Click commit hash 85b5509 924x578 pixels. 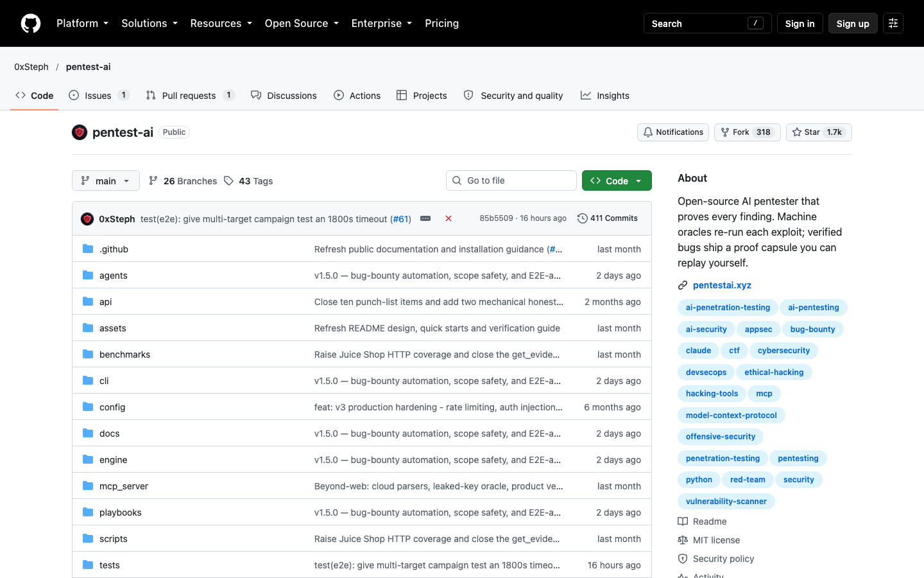497,218
